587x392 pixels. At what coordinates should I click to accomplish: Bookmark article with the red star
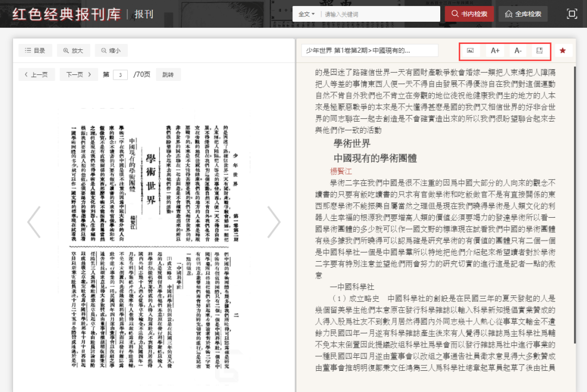563,50
